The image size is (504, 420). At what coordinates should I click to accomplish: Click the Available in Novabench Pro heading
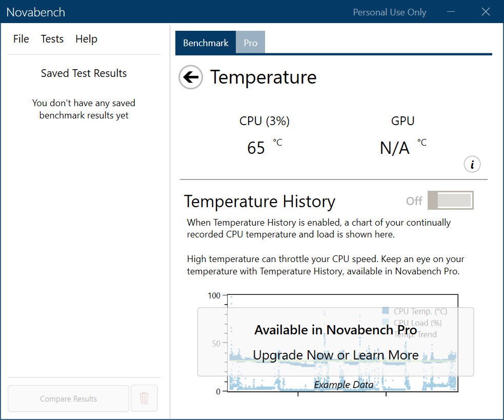(x=335, y=330)
